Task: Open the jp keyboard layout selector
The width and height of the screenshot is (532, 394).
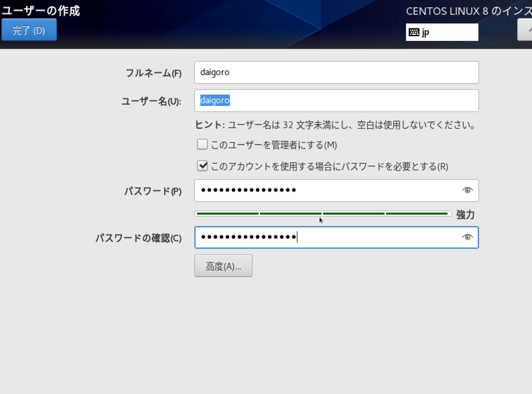Action: point(442,32)
